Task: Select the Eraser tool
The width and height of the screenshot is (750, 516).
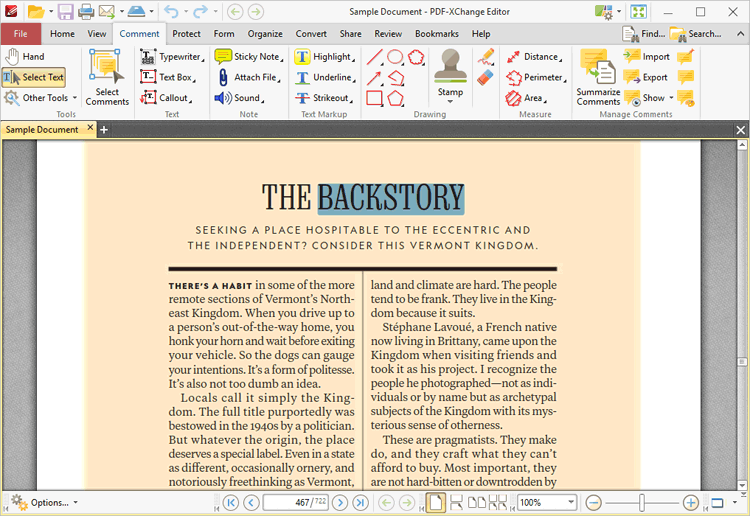Action: 485,77
